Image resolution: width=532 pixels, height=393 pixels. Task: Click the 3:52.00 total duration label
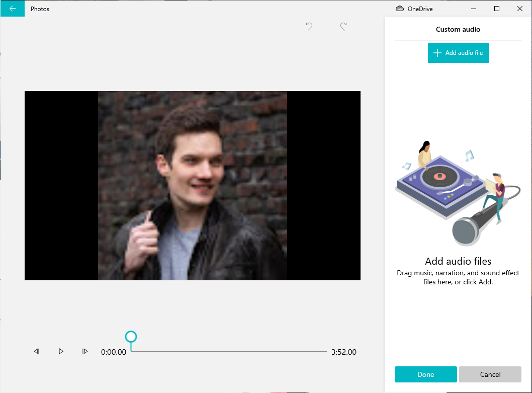tap(344, 352)
